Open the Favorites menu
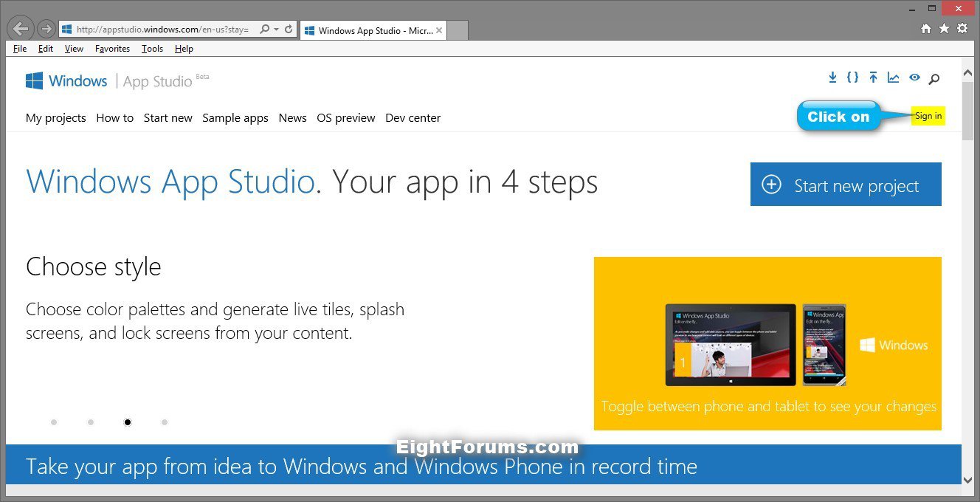The height and width of the screenshot is (502, 980). (x=112, y=49)
